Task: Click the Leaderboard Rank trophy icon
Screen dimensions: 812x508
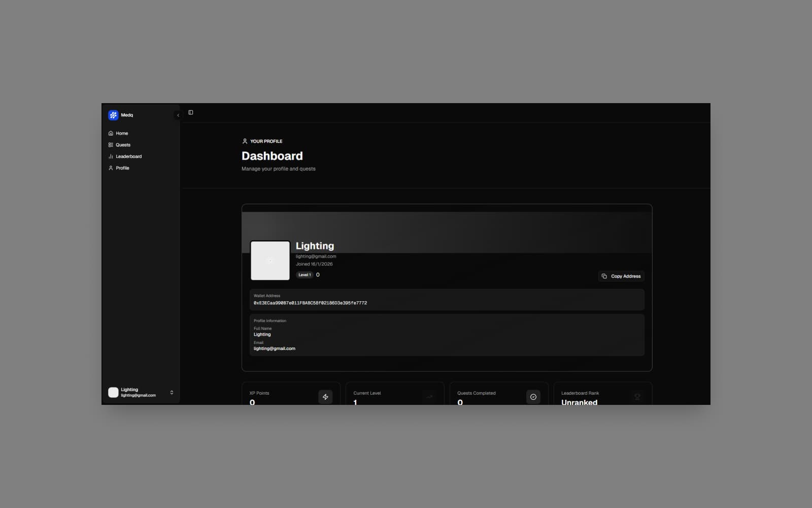Action: coord(637,397)
